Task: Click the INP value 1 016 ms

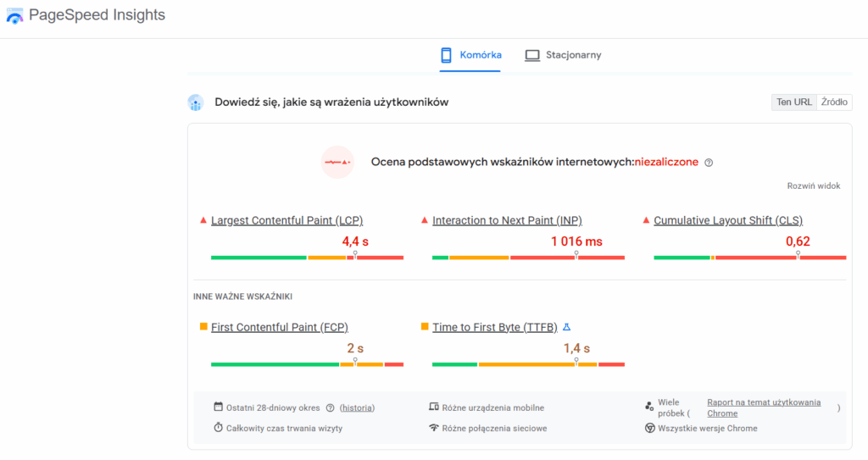Action: click(576, 241)
